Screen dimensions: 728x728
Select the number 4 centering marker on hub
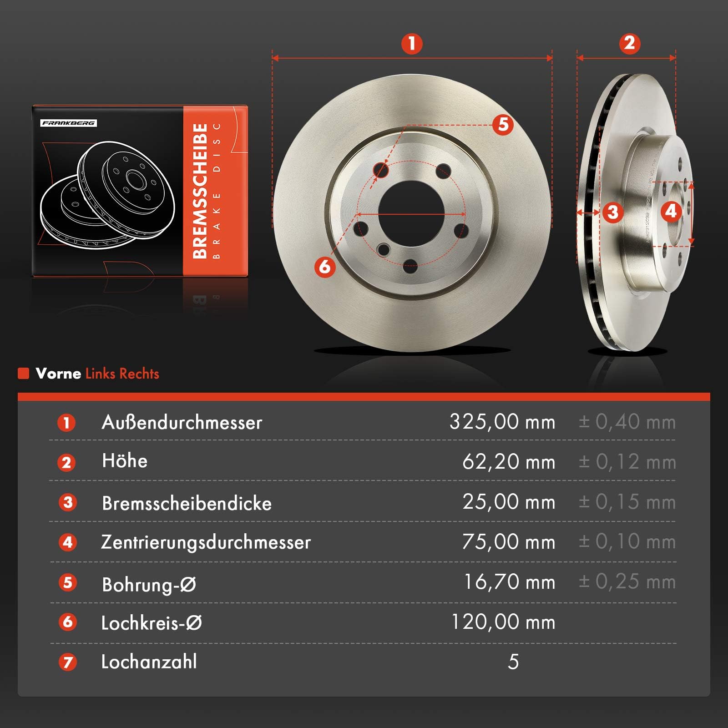(x=671, y=211)
